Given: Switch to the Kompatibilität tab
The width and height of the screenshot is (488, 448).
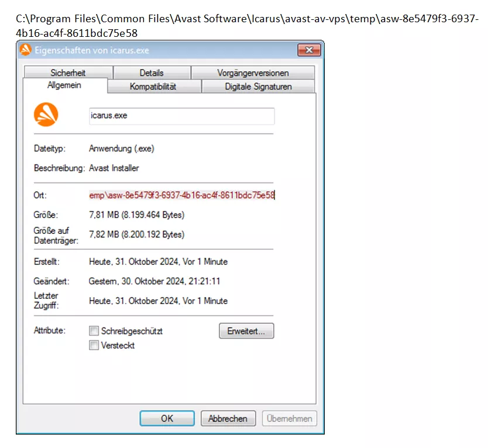Looking at the screenshot, I should tap(153, 87).
